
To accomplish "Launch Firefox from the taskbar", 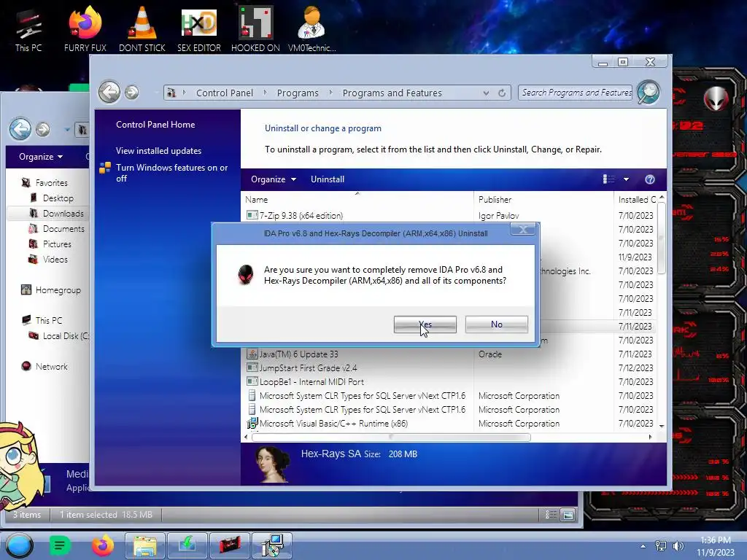I will pyautogui.click(x=102, y=545).
